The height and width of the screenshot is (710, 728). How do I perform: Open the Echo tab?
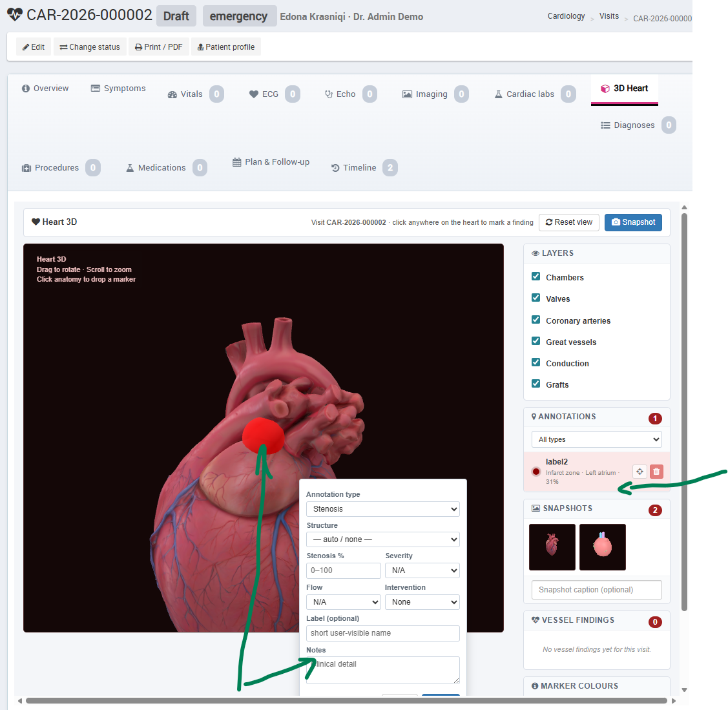[351, 94]
